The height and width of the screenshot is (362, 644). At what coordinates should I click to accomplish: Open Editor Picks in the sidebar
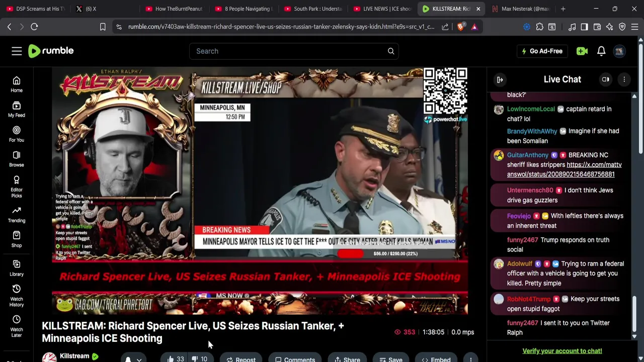pos(17,186)
